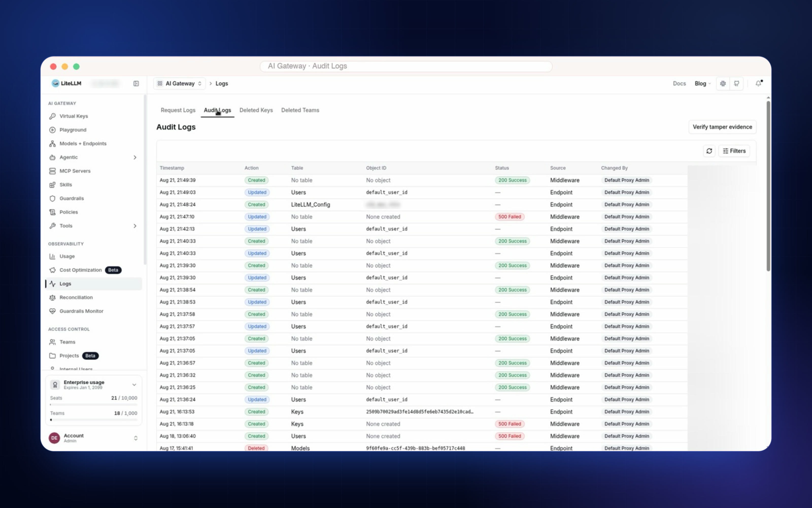The height and width of the screenshot is (508, 812).
Task: Switch to the Deleted Keys tab
Action: [x=256, y=110]
